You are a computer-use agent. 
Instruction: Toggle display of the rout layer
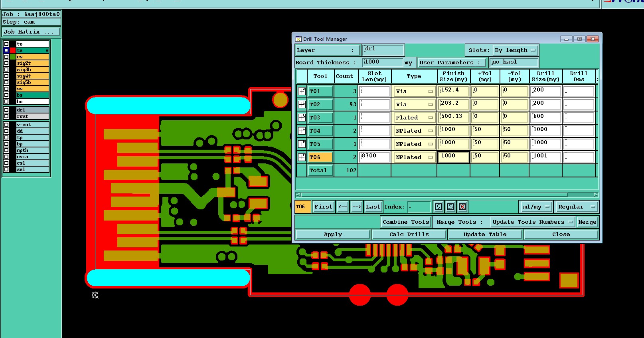tap(6, 116)
